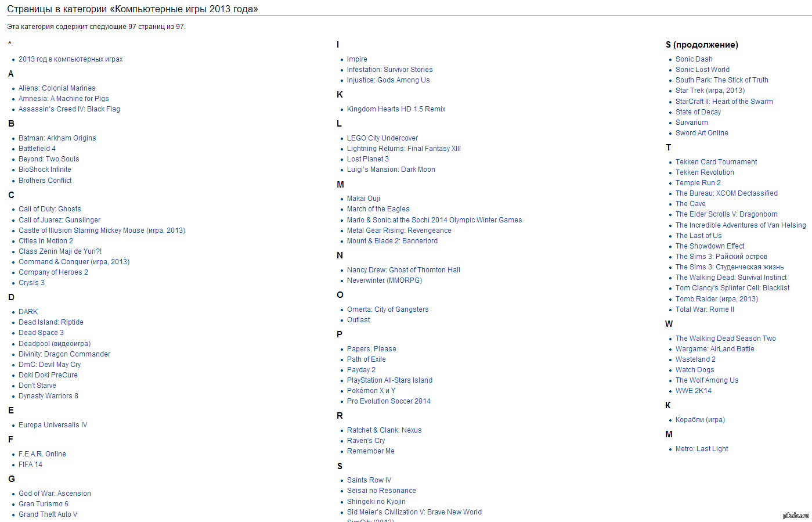Image resolution: width=812 pixels, height=522 pixels.
Task: Open Dead Island: Riptide page
Action: (51, 322)
